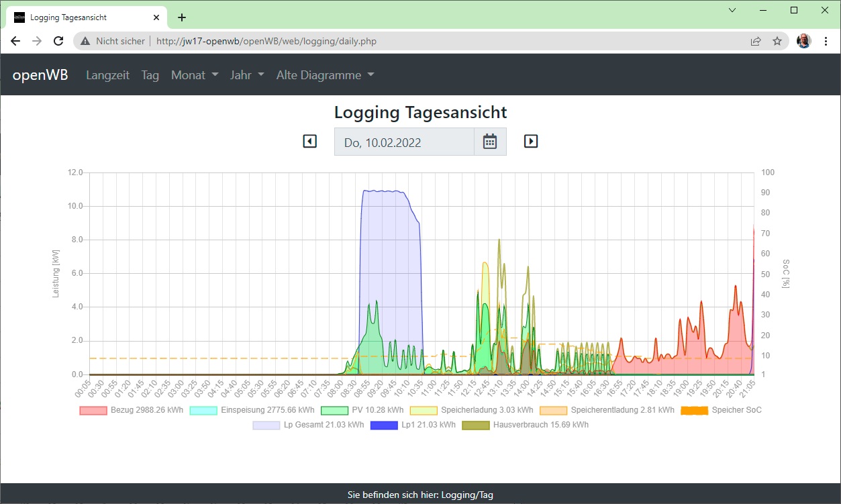841x504 pixels.
Task: Open the calendar date picker icon
Action: (x=490, y=142)
